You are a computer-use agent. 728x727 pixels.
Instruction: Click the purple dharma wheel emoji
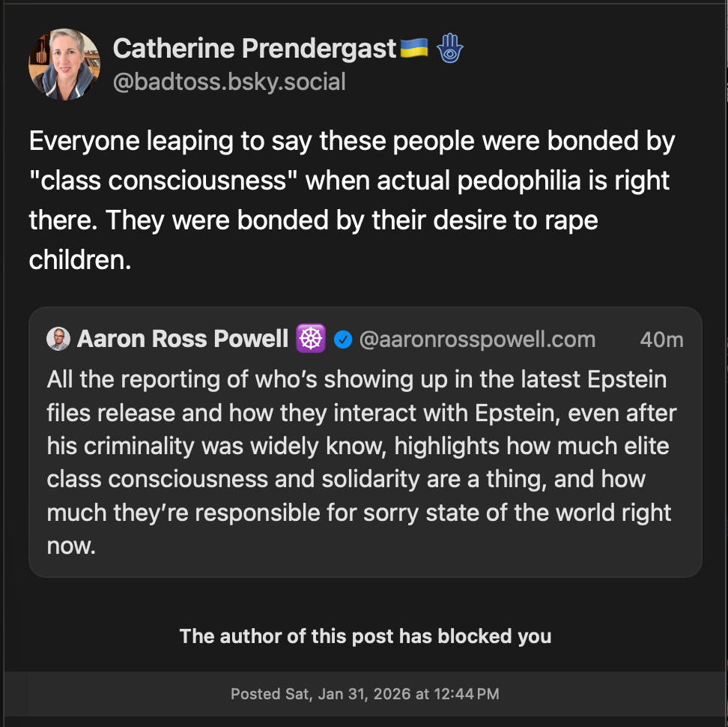click(x=310, y=340)
